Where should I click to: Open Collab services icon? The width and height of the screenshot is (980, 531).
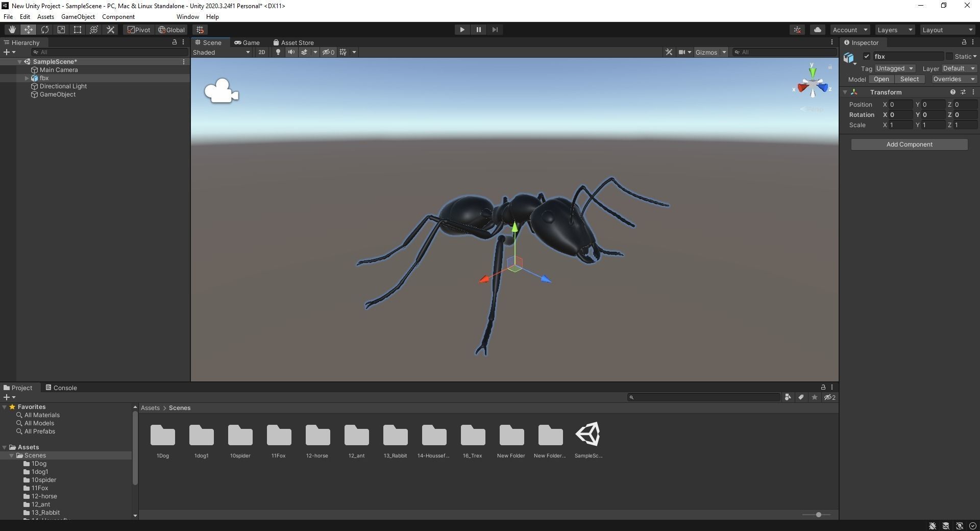[797, 30]
